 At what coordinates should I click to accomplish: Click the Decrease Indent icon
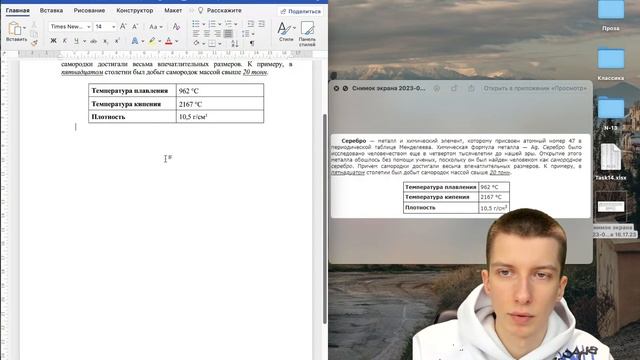[251, 24]
